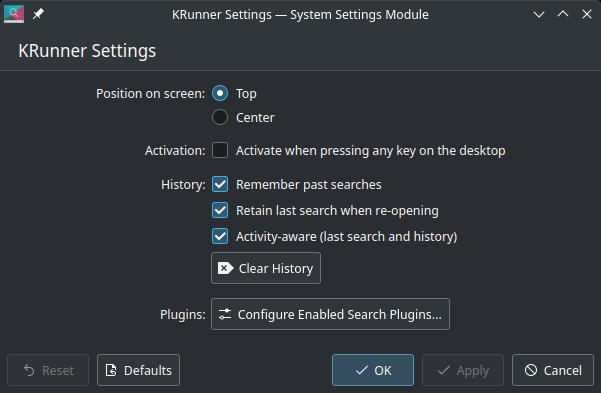Click the Defaults document icon
This screenshot has height=393, width=601.
click(x=111, y=370)
